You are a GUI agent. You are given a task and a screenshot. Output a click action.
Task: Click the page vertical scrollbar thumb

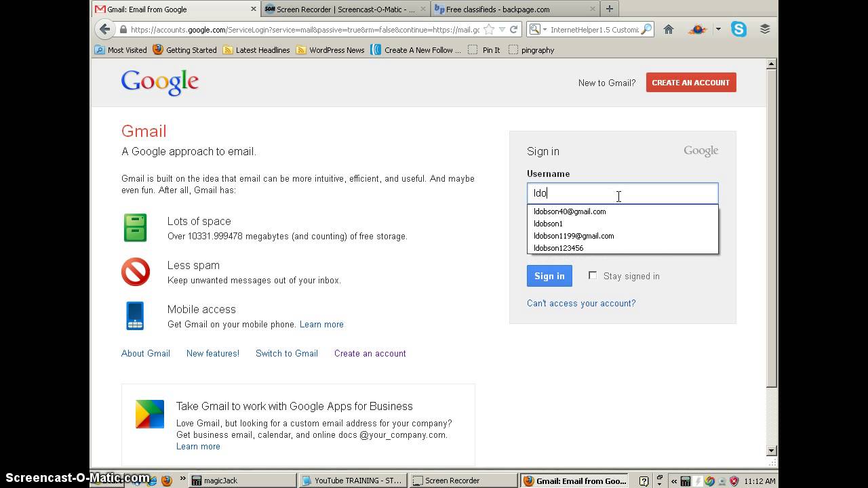tap(771, 228)
